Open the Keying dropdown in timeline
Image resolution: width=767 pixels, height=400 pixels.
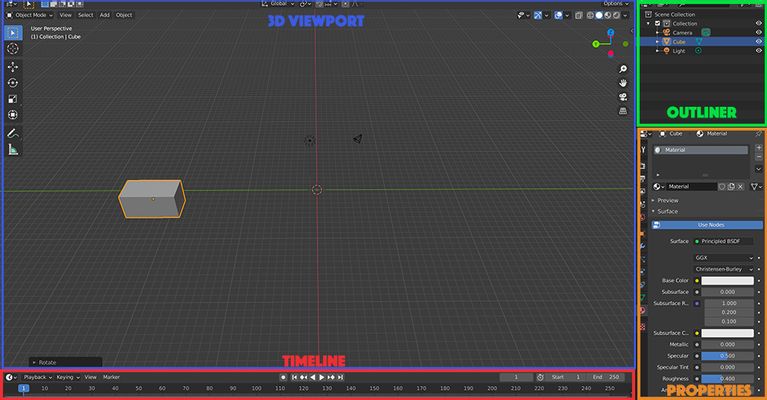68,377
